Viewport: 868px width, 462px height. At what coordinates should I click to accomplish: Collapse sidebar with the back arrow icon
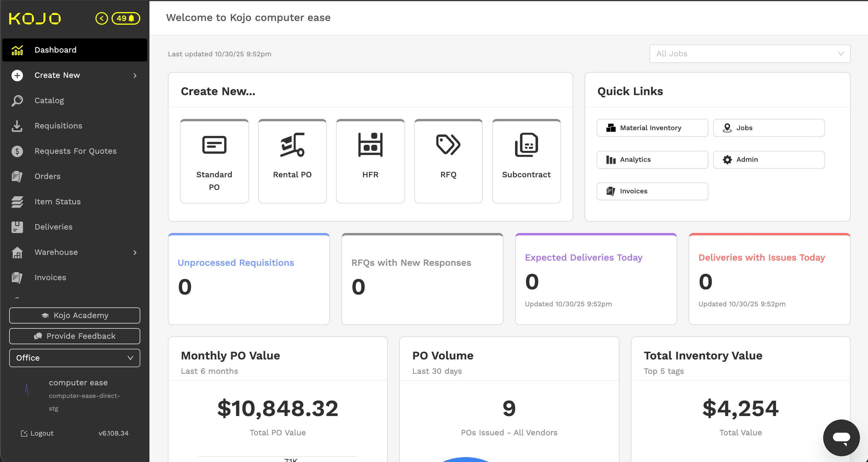[101, 18]
